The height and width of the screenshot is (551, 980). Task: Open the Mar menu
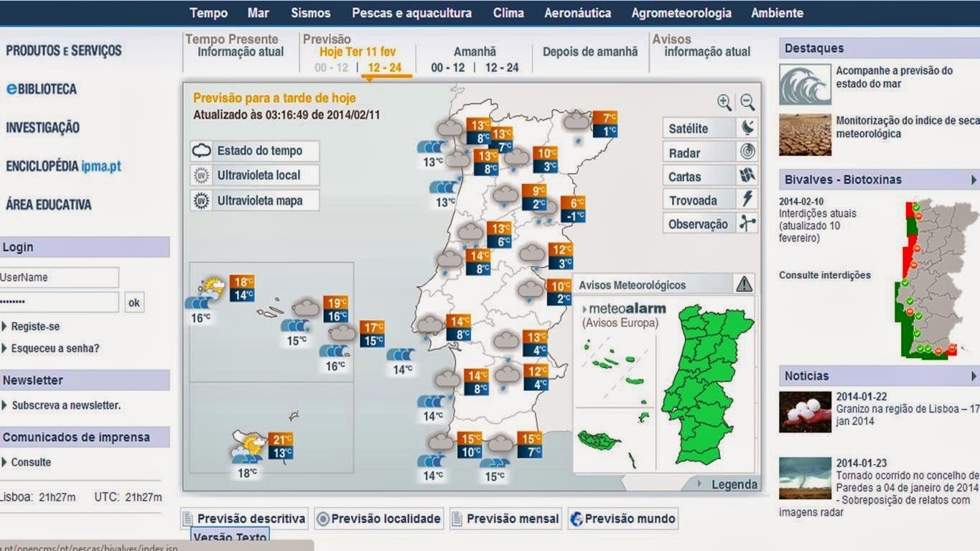click(257, 12)
